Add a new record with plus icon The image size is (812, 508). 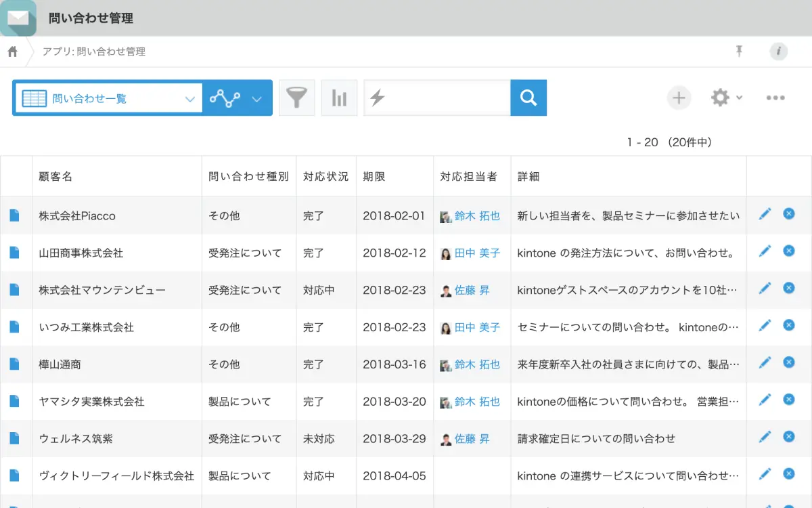point(679,98)
